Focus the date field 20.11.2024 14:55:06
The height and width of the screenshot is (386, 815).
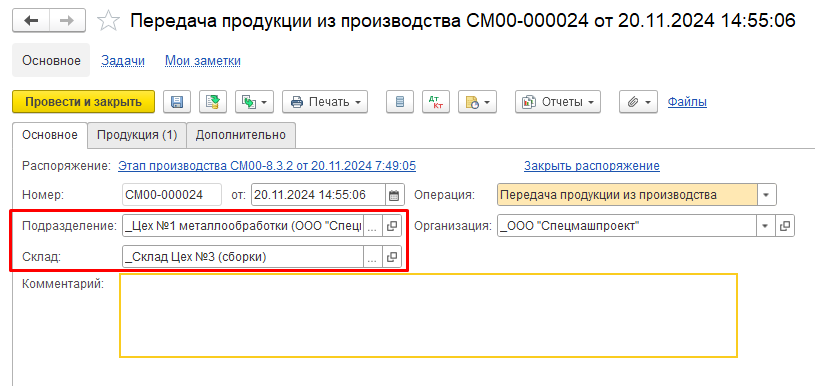[318, 195]
